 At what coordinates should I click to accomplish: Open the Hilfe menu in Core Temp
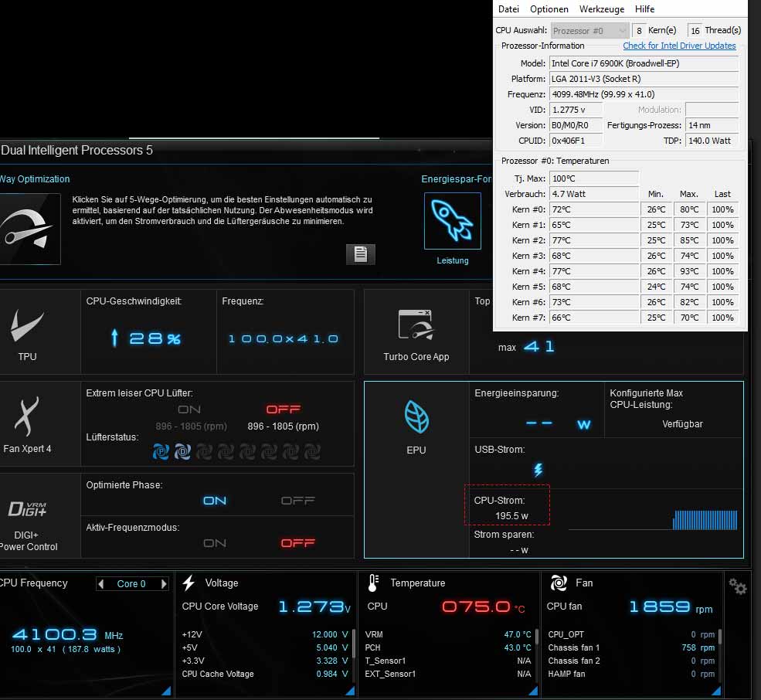pyautogui.click(x=644, y=8)
